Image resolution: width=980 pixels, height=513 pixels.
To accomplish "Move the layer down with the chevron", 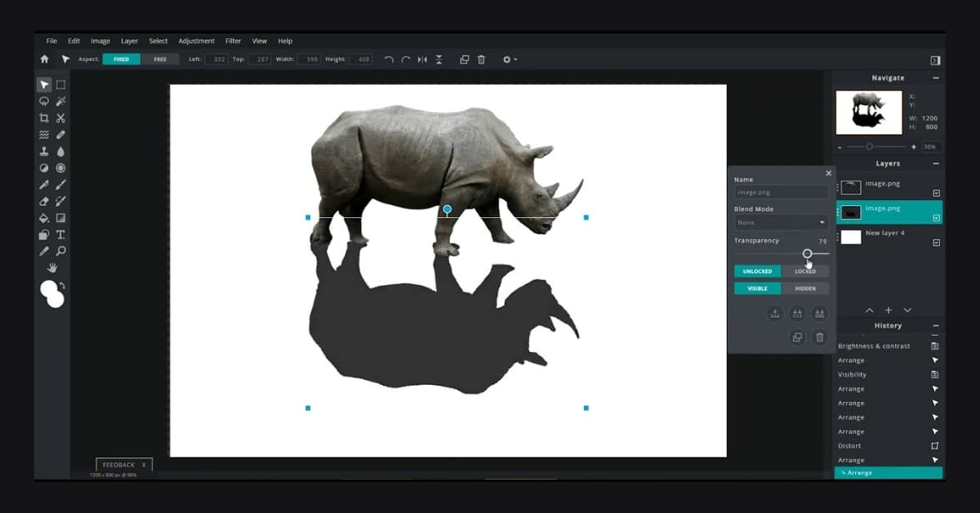I will pyautogui.click(x=907, y=310).
